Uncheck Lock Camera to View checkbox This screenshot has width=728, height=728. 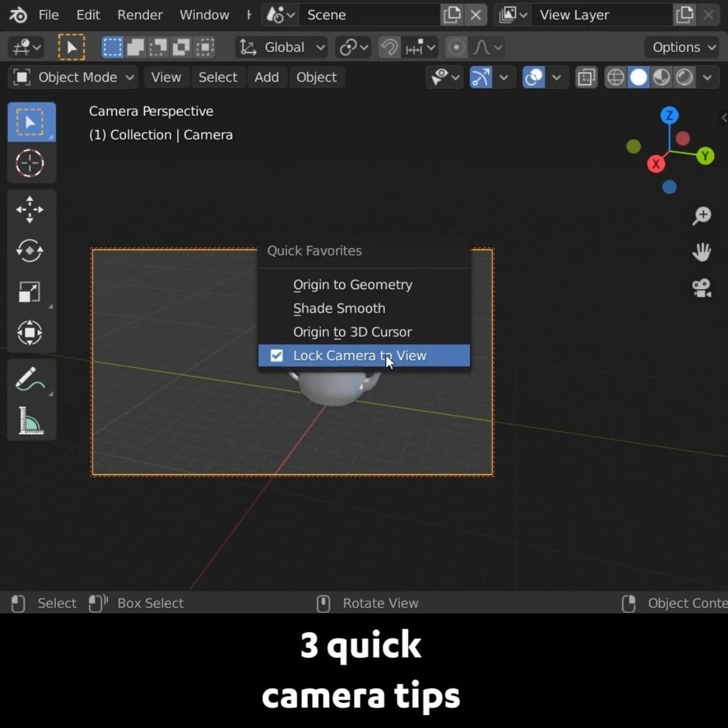coord(276,356)
